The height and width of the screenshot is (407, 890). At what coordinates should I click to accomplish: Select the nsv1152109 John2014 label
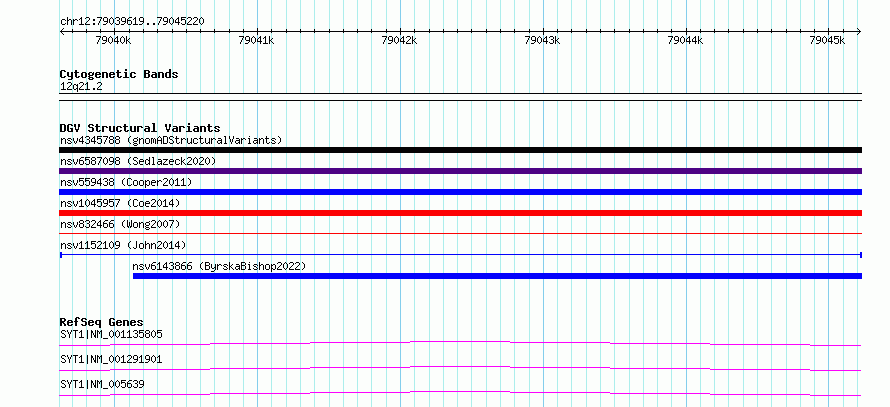(x=123, y=245)
